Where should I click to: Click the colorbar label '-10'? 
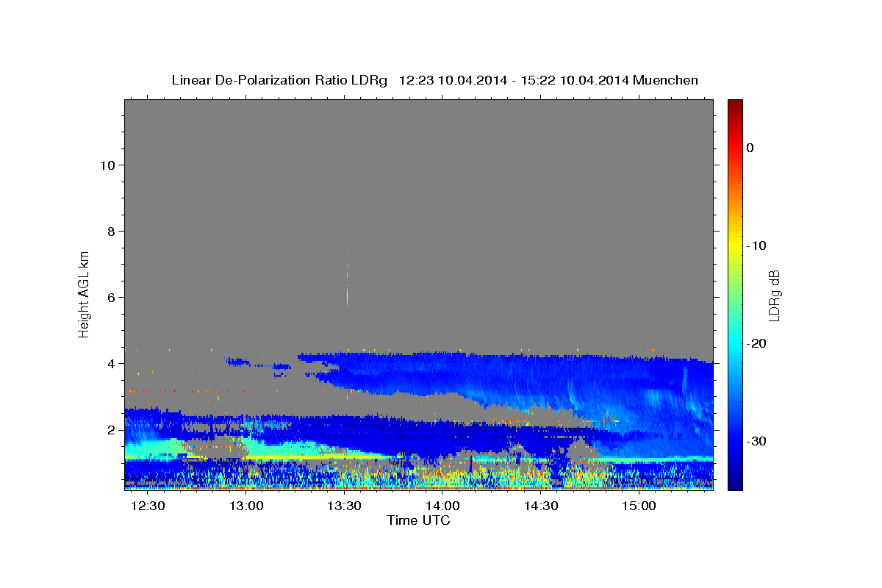(x=756, y=245)
